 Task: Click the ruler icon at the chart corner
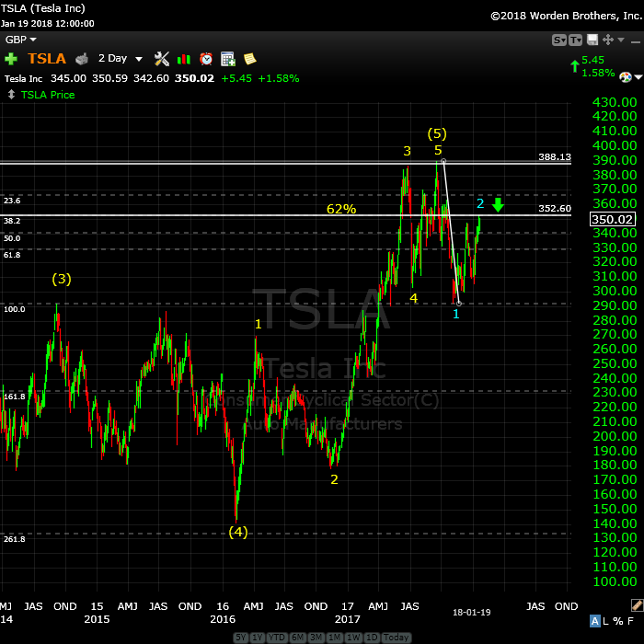point(637,604)
